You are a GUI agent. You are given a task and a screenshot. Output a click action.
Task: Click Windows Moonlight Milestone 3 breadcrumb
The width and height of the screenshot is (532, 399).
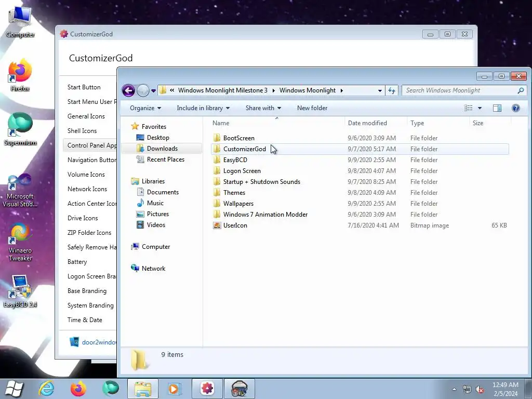pos(222,90)
